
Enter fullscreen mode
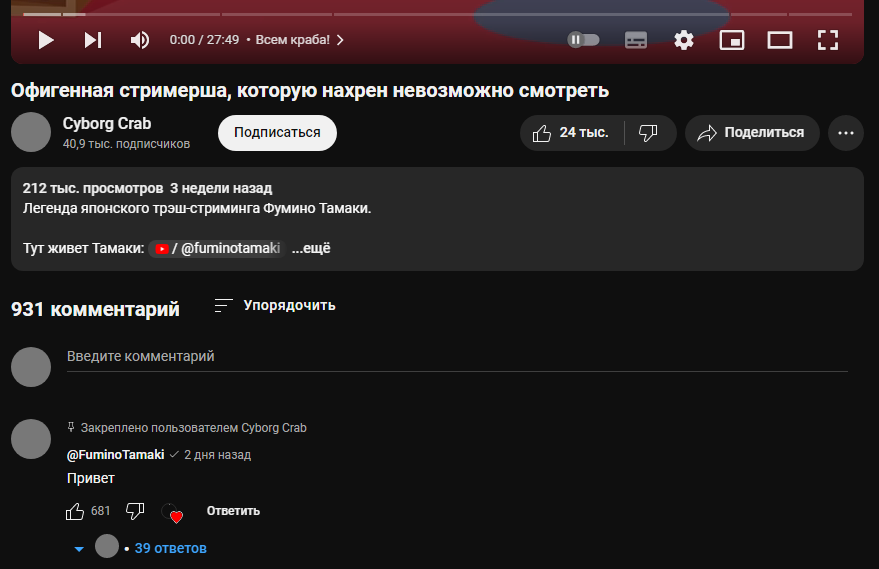pos(827,40)
